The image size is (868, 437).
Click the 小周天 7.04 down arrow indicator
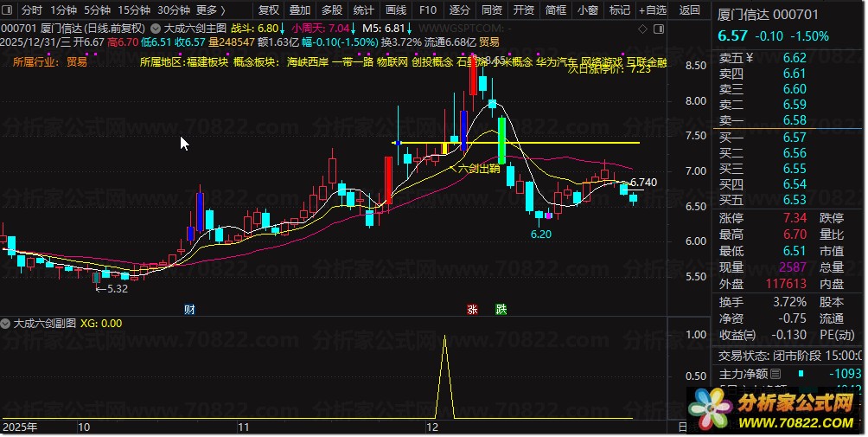[x=353, y=29]
